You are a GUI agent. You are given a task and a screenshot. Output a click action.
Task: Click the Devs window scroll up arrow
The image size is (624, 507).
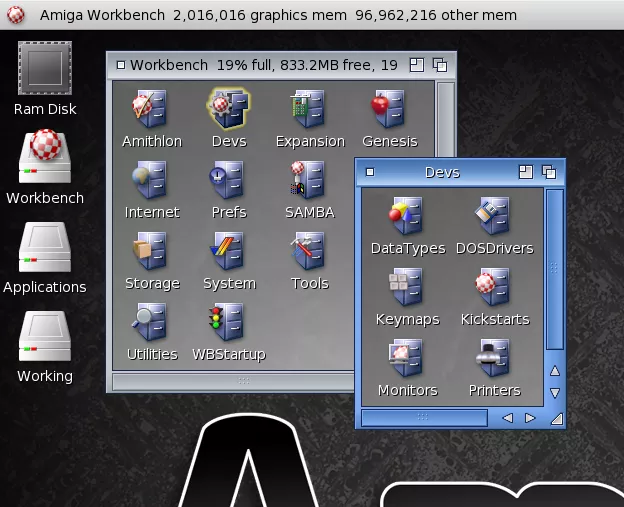click(555, 371)
